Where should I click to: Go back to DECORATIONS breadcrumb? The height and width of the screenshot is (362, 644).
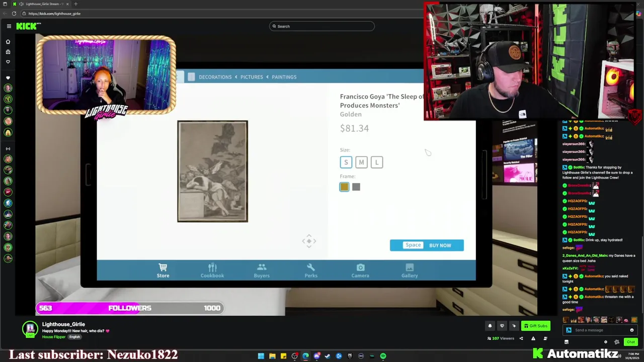(x=215, y=77)
